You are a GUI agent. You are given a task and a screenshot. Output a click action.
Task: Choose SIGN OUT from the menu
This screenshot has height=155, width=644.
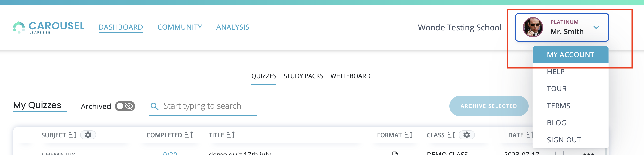pos(564,140)
